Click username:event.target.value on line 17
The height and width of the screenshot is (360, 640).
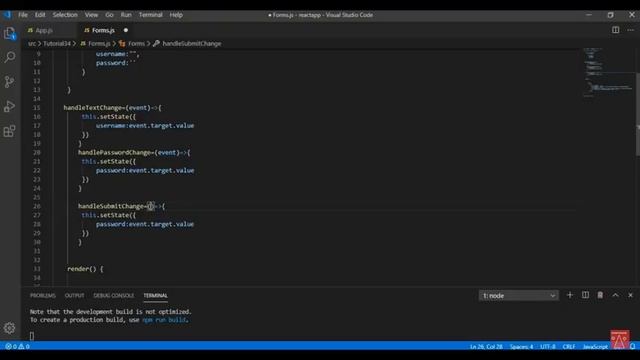[145, 126]
